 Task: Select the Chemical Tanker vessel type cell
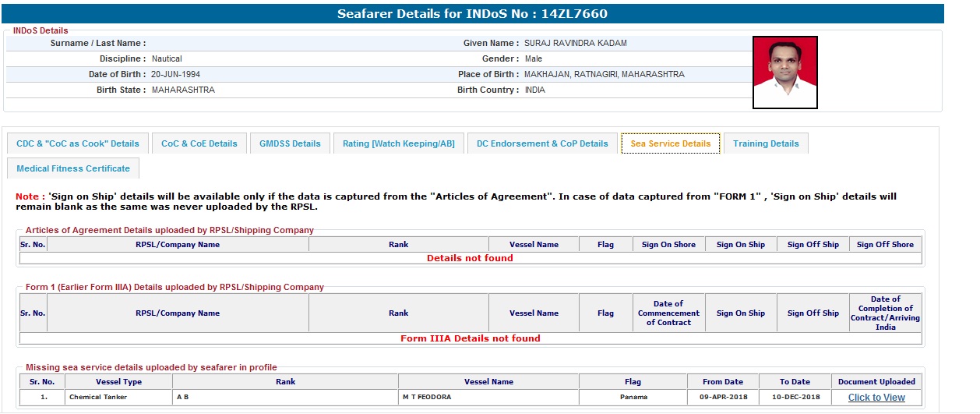[93, 397]
